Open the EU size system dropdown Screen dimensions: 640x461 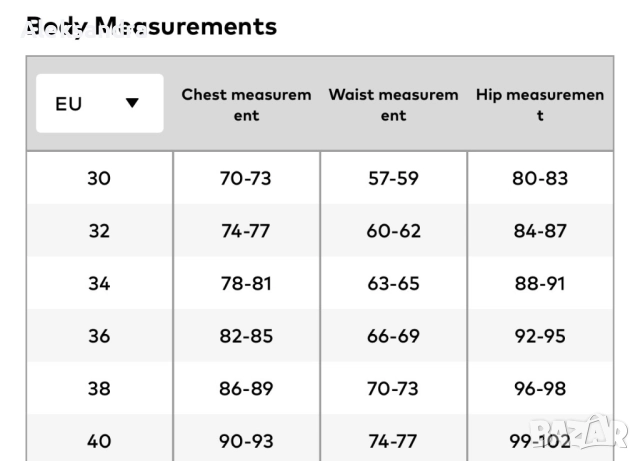coord(99,103)
